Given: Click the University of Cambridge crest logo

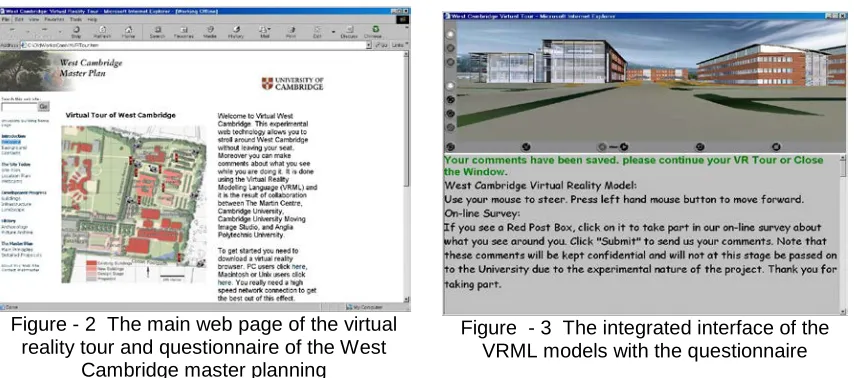Looking at the screenshot, I should [267, 83].
